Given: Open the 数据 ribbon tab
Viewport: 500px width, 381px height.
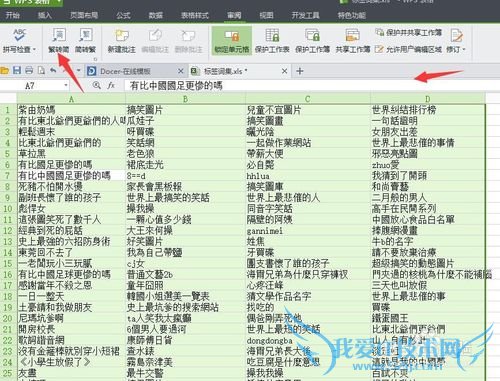Looking at the screenshot, I should (x=155, y=15).
